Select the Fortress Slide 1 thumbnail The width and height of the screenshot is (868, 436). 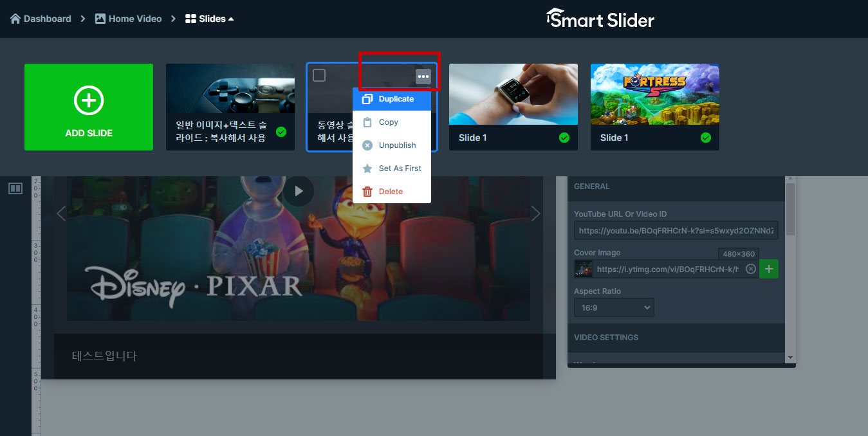655,94
